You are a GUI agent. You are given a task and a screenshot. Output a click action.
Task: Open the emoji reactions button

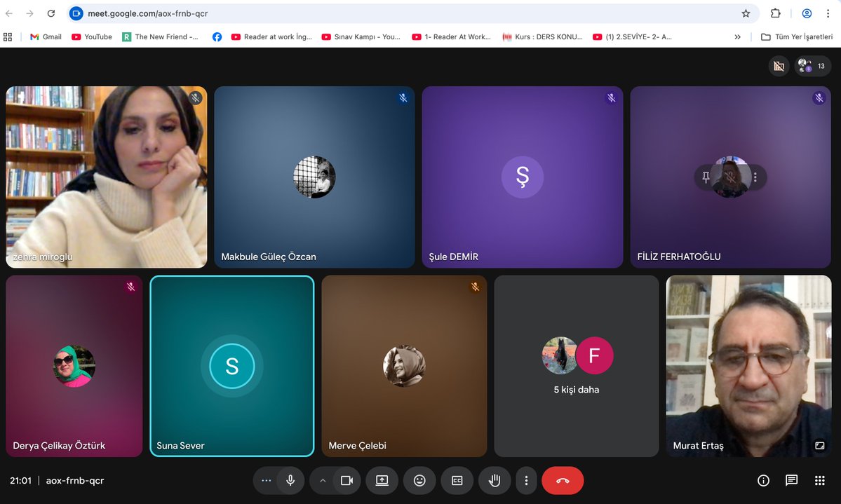(x=419, y=480)
